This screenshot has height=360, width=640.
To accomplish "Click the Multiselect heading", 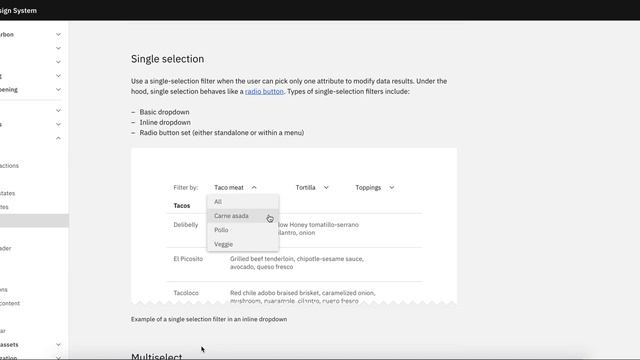I will click(157, 356).
